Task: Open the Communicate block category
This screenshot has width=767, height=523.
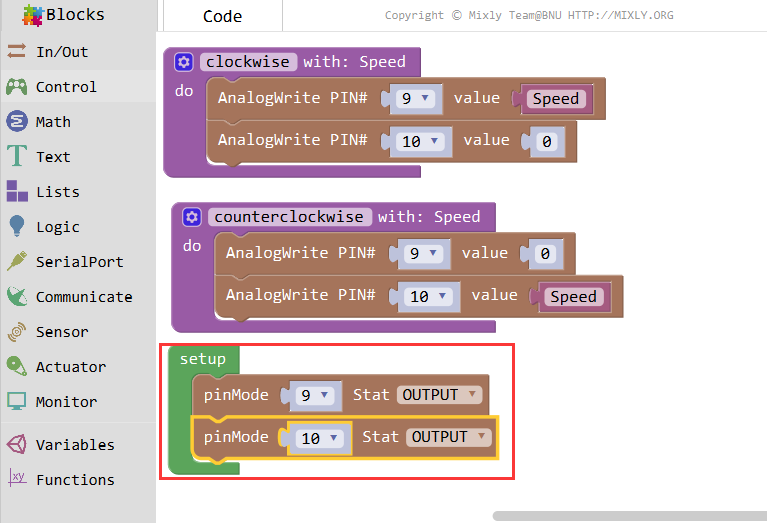Action: 78,296
